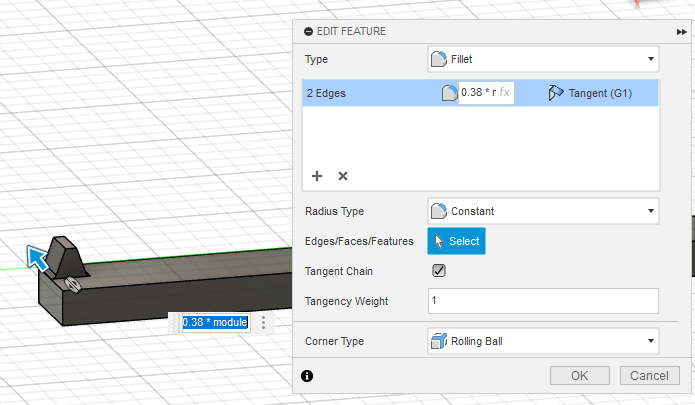Viewport: 695px width, 405px height.
Task: Add a new selection set with plus icon
Action: click(x=317, y=176)
